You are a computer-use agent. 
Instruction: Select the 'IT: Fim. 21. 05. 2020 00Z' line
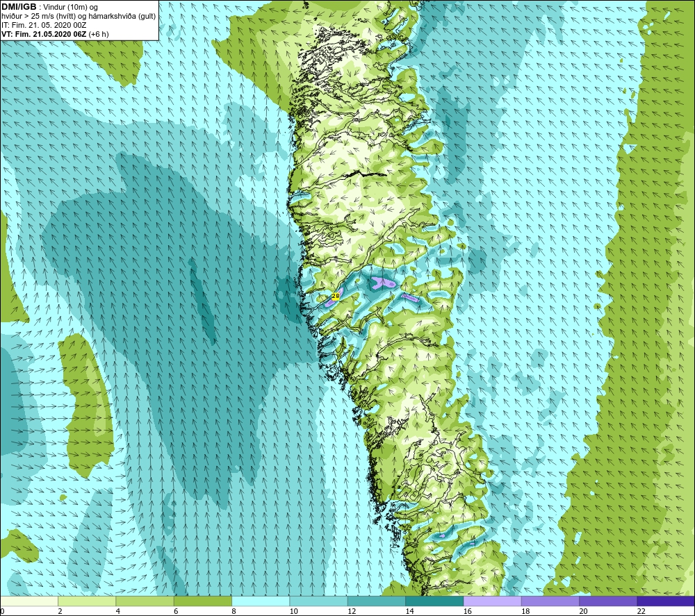(44, 25)
